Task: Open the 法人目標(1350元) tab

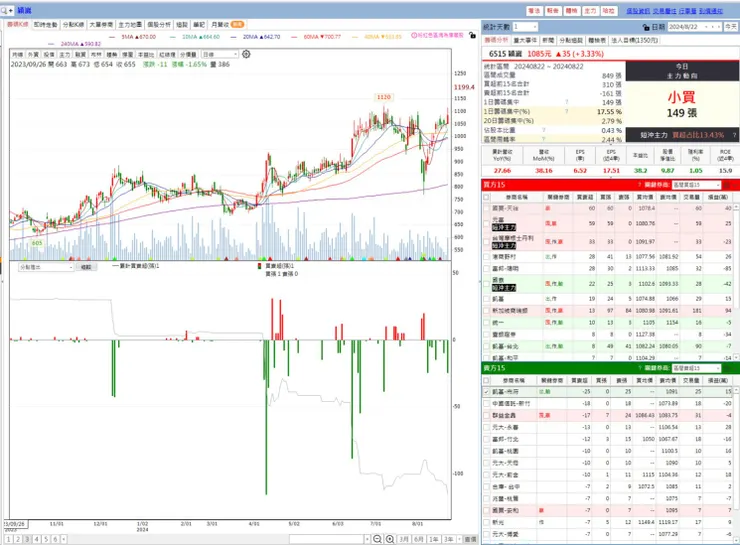Action: (634, 41)
